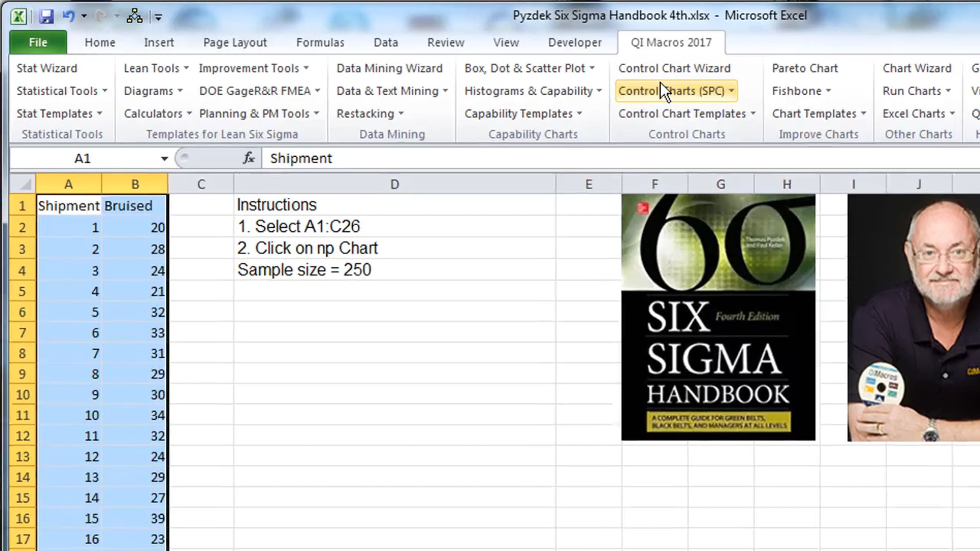Expand the Calculators menu
Image resolution: width=980 pixels, height=551 pixels.
[158, 113]
